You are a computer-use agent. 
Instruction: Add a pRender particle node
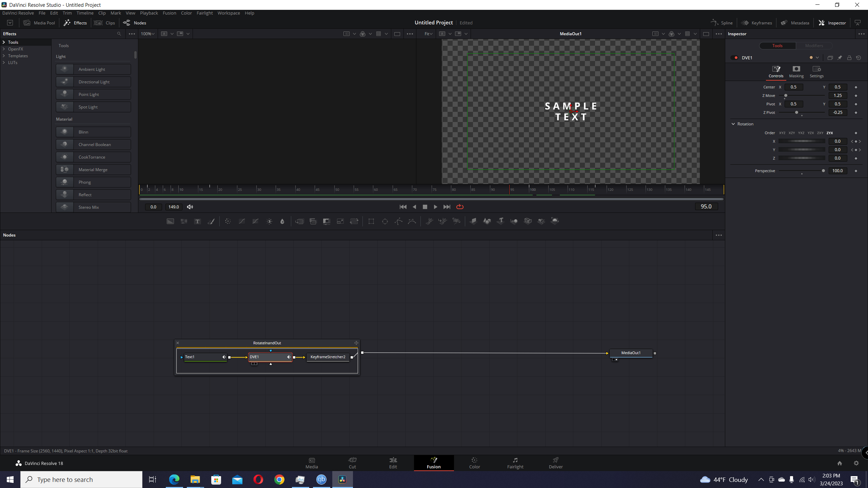(456, 221)
